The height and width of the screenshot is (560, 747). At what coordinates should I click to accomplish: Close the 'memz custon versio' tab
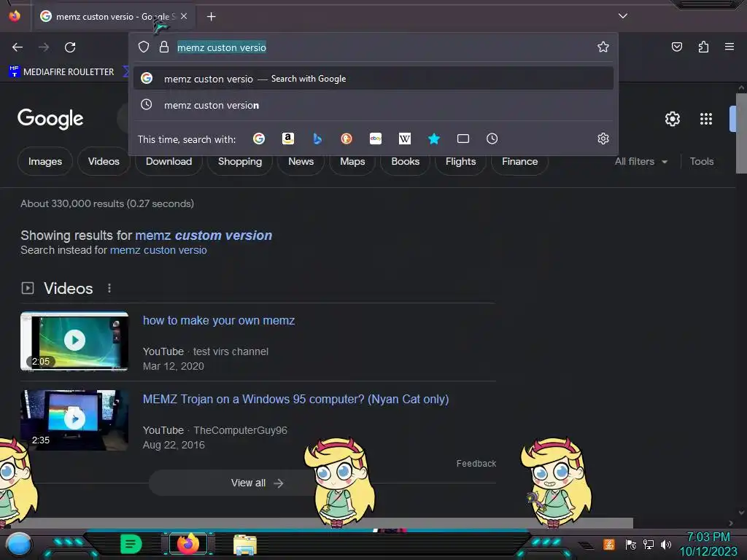(184, 16)
